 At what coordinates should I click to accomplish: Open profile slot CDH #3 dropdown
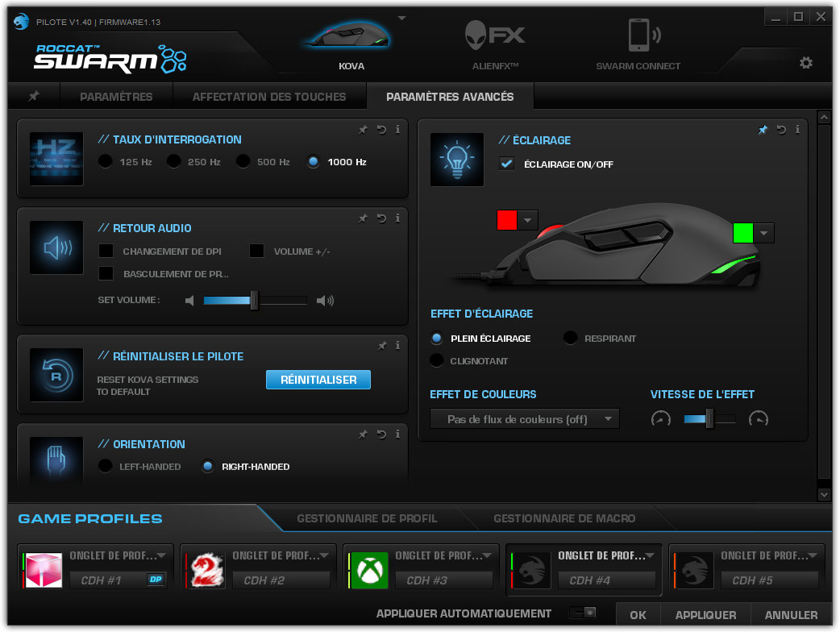(x=487, y=555)
